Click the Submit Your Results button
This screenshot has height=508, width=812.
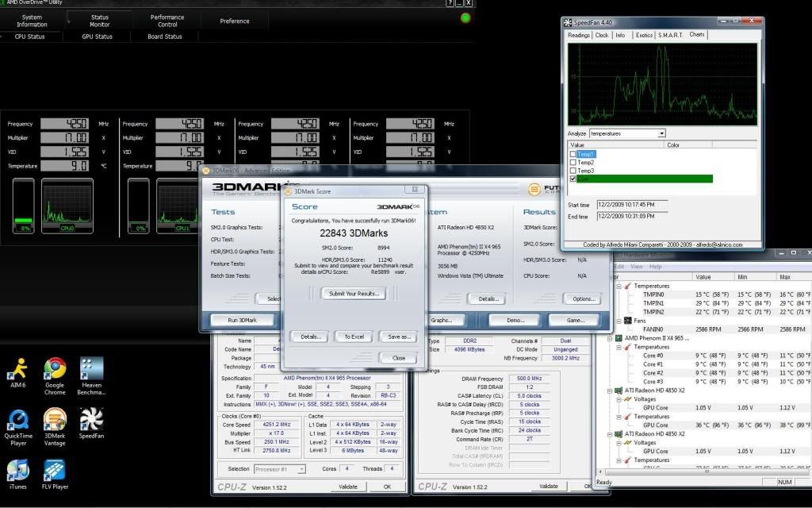353,294
